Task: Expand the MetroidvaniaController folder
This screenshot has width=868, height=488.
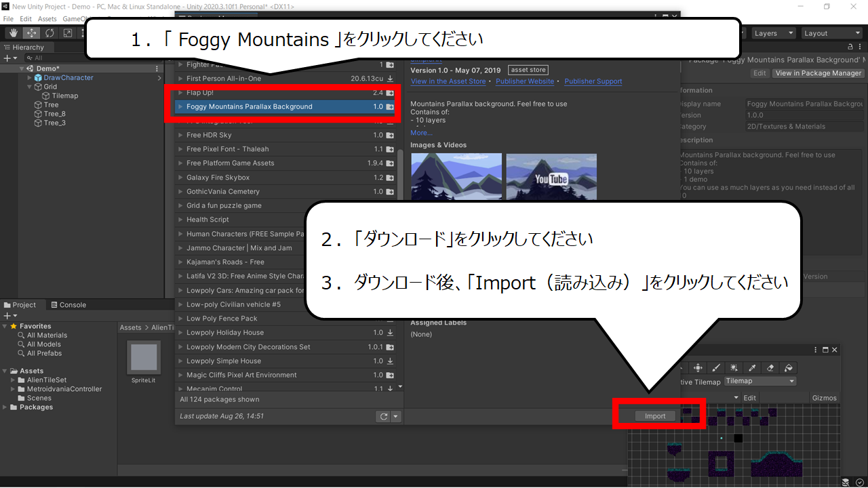Action: 13,389
